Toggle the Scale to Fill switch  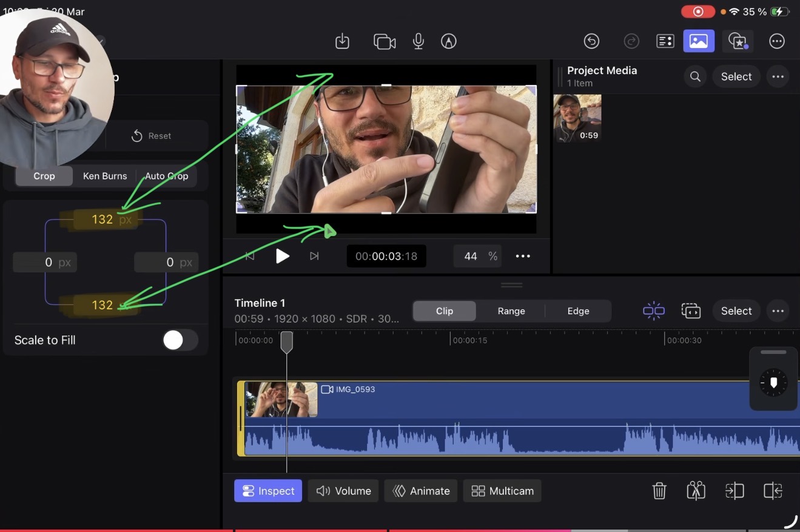click(x=180, y=340)
